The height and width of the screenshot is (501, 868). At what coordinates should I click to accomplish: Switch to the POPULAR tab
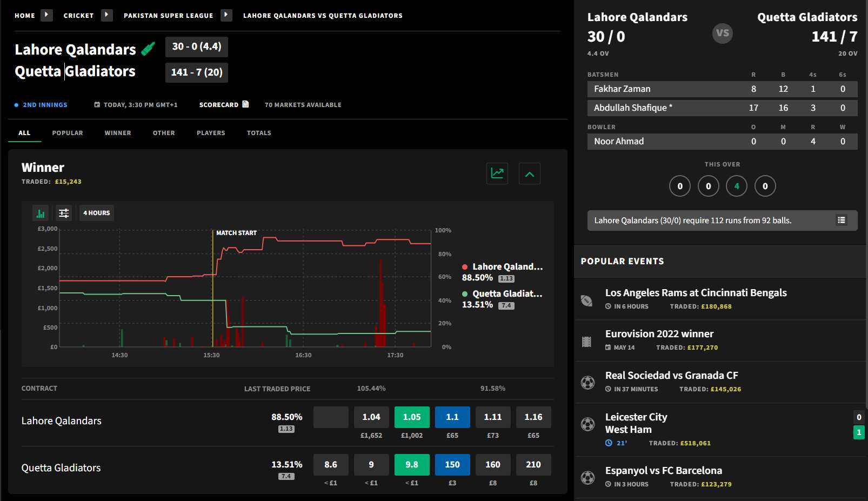68,133
